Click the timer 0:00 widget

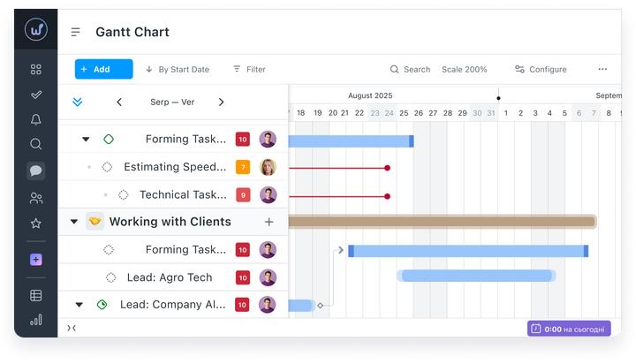click(569, 329)
